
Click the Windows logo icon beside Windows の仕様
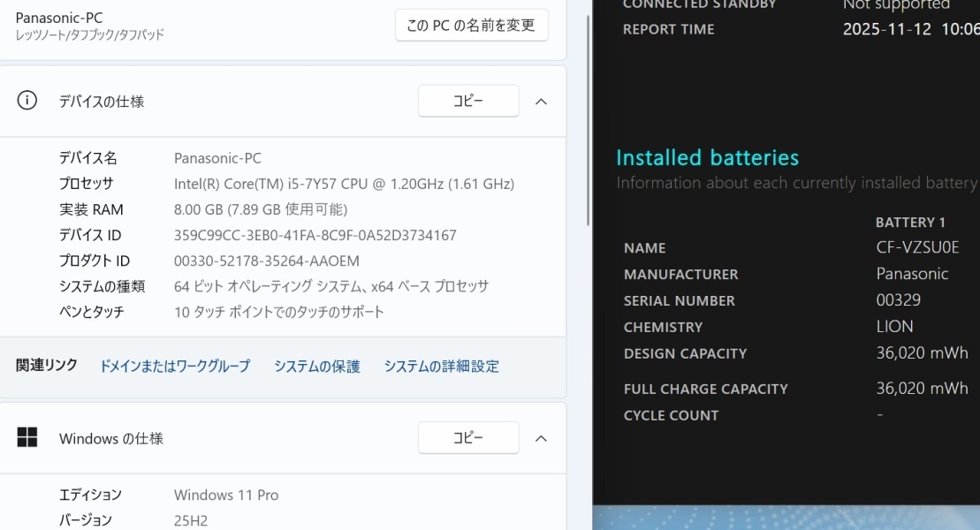pos(27,437)
